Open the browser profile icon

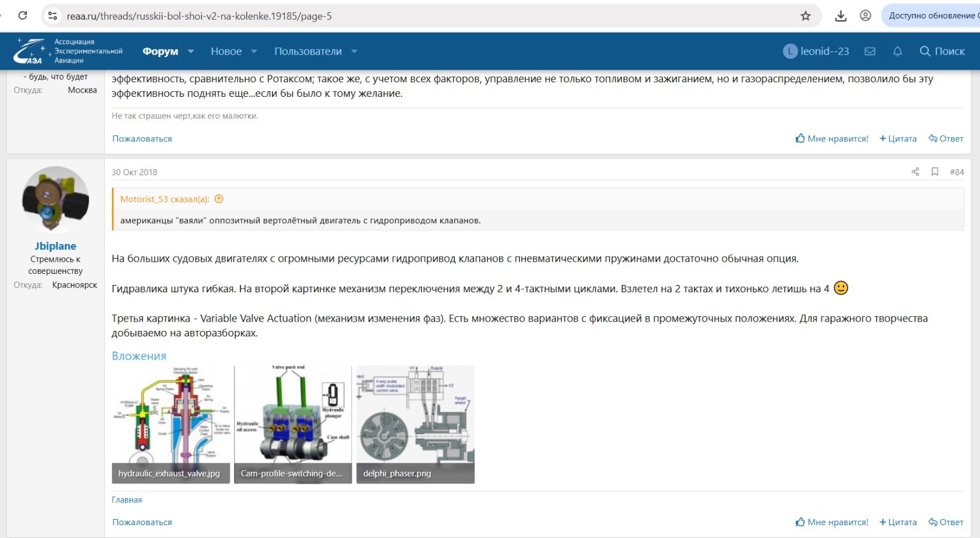coord(865,16)
